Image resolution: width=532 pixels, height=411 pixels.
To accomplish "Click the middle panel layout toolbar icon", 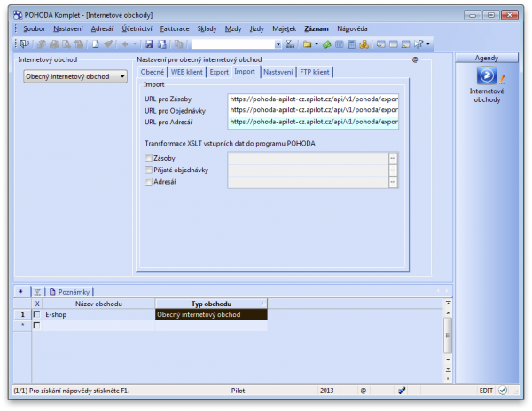I will click(x=393, y=44).
